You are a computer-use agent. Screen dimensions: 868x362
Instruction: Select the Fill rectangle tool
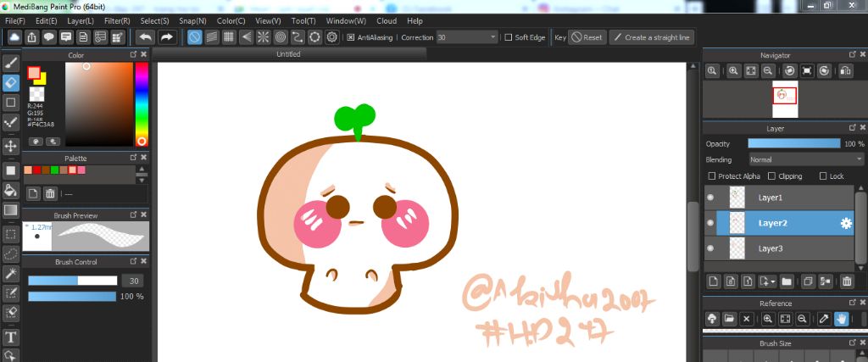click(x=11, y=170)
